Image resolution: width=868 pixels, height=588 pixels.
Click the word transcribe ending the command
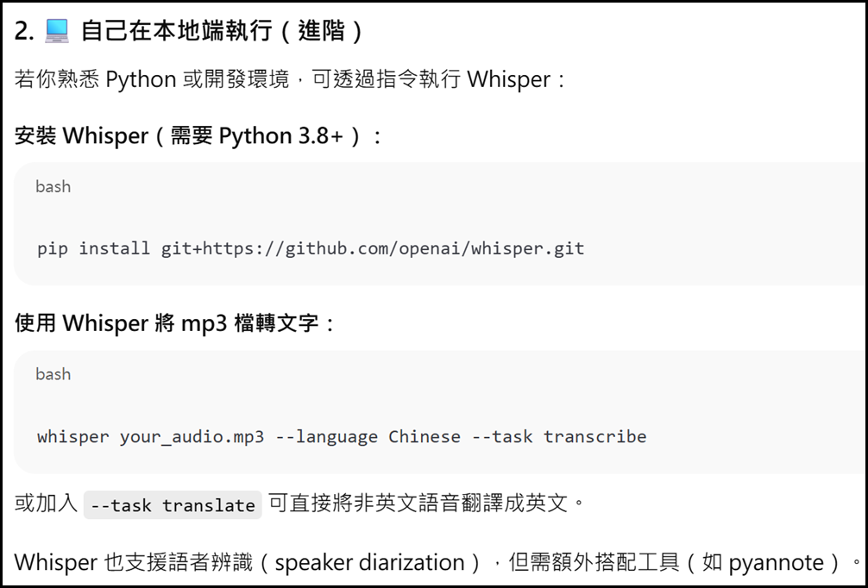pyautogui.click(x=594, y=436)
